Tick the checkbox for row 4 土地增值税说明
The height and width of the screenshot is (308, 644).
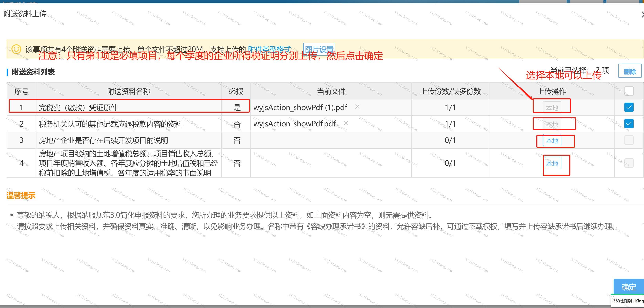click(629, 163)
